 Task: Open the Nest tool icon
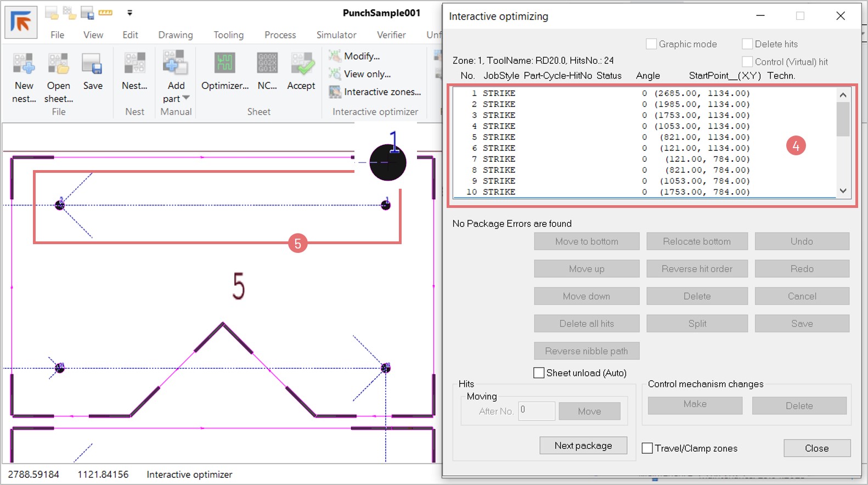pyautogui.click(x=134, y=65)
